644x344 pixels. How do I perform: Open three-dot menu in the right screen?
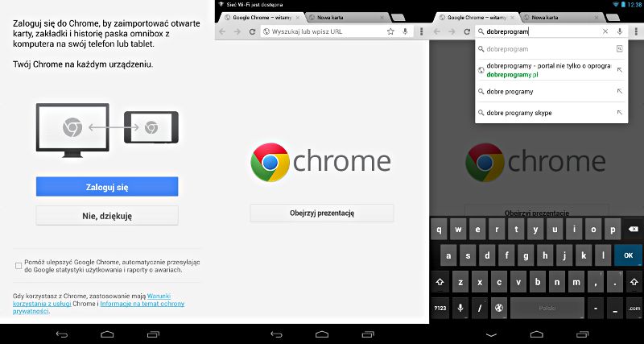[636, 31]
